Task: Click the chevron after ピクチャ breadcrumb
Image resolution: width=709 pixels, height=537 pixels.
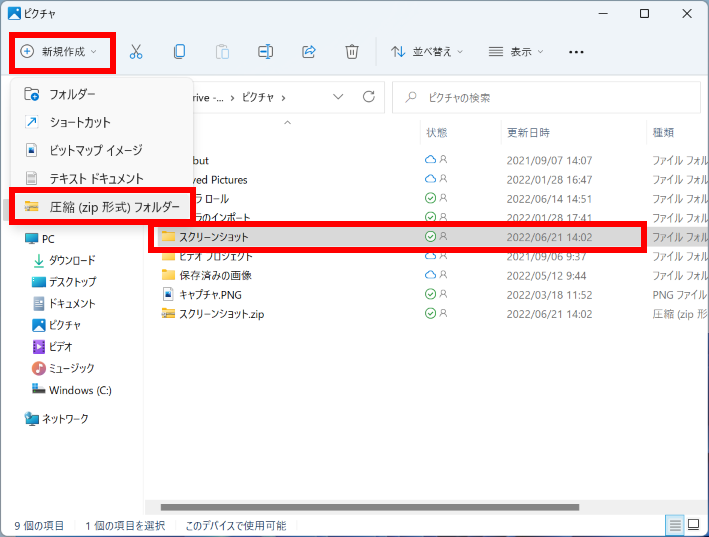Action: (x=284, y=98)
